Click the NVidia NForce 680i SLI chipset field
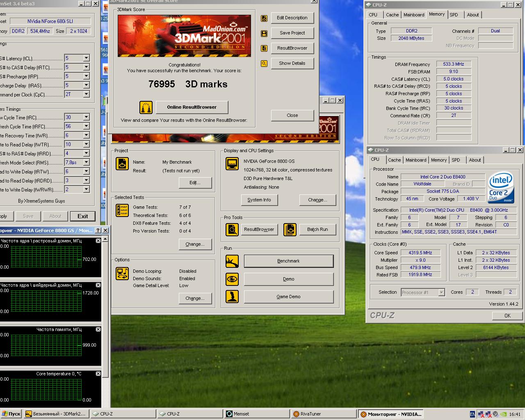Image resolution: width=525 pixels, height=420 pixels. (50, 21)
